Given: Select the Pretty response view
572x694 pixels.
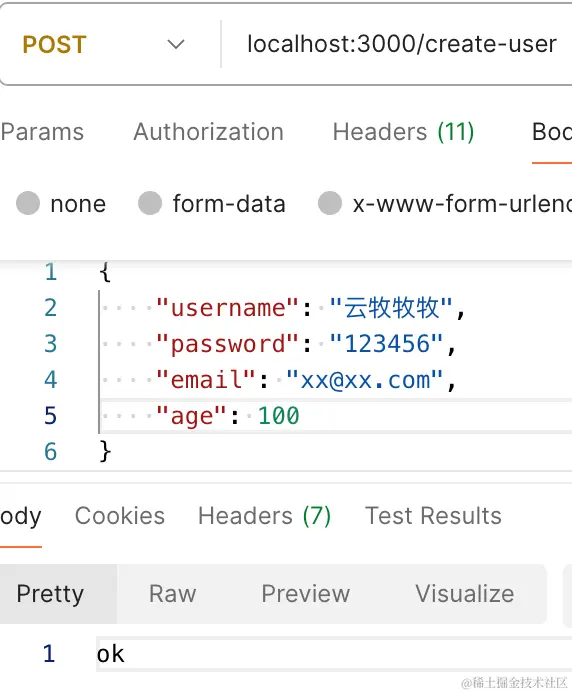Looking at the screenshot, I should pyautogui.click(x=50, y=594).
